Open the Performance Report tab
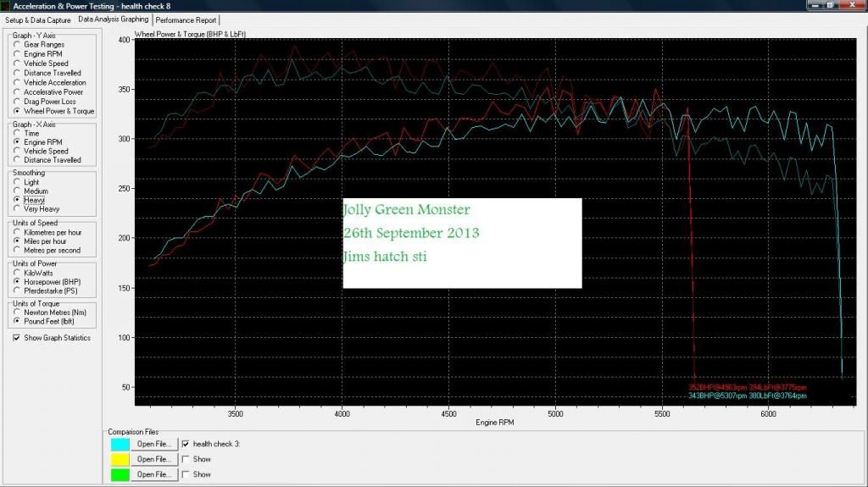The width and height of the screenshot is (868, 487). pos(186,19)
